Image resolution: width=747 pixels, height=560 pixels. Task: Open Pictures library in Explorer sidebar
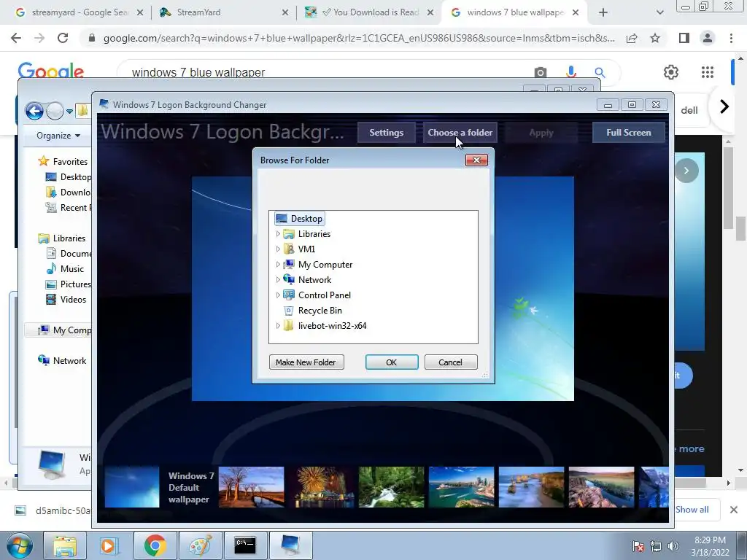point(68,284)
